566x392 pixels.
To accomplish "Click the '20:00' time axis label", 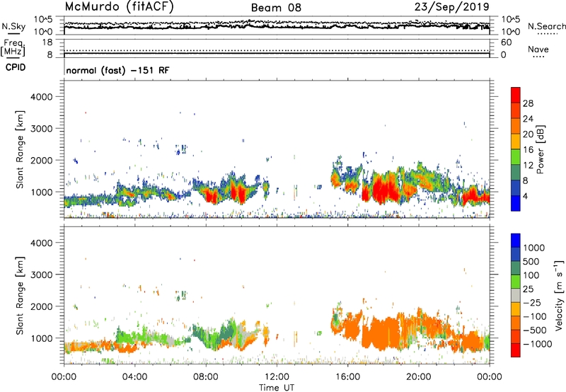I will click(x=419, y=377).
